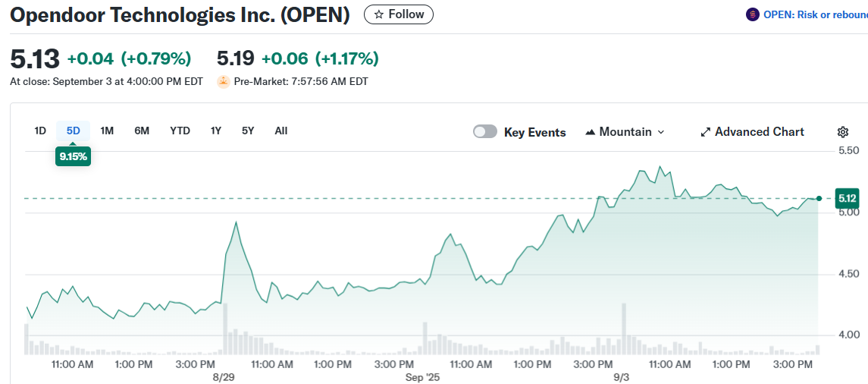
Task: Select the 5D time range tab
Action: click(73, 131)
